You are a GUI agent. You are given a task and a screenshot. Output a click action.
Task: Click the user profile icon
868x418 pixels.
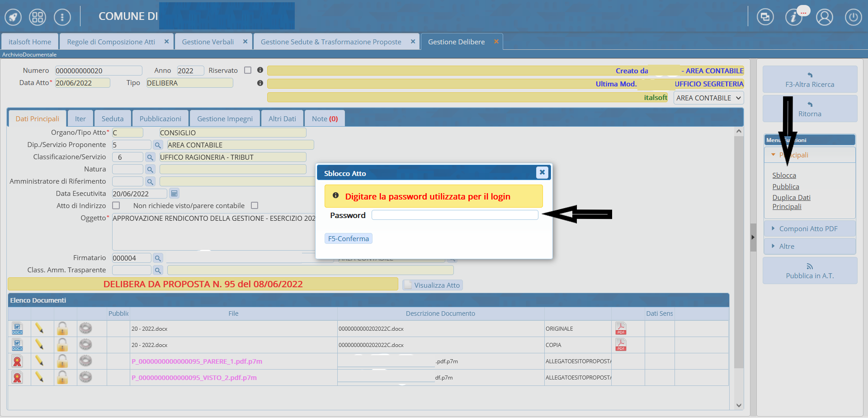click(x=824, y=17)
